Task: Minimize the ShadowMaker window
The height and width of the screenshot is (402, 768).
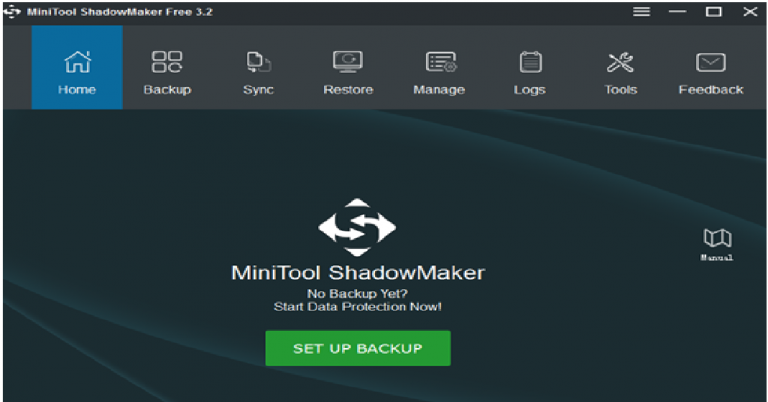Action: coord(677,12)
